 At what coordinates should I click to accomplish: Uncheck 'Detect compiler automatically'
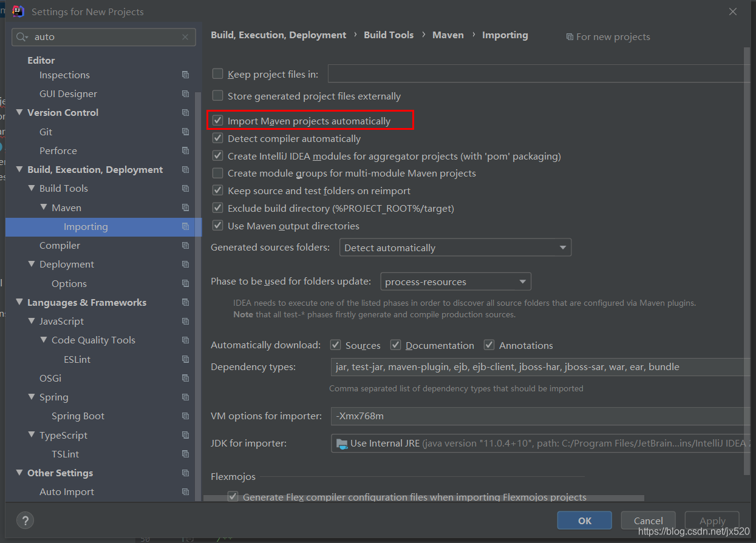click(217, 138)
